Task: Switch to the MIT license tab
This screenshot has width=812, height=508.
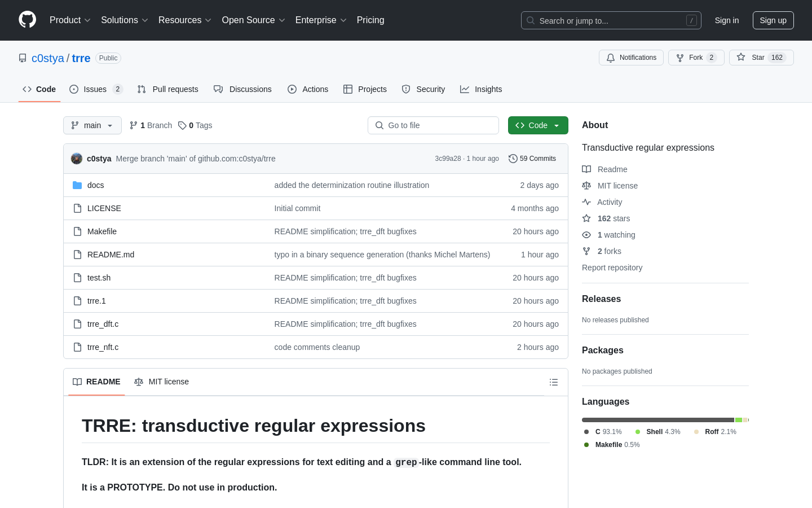Action: pyautogui.click(x=161, y=382)
